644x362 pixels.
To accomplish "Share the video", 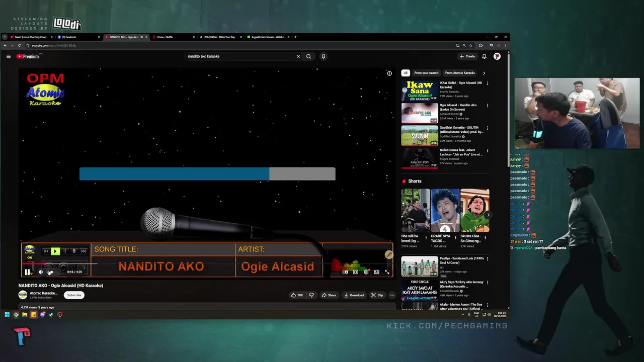I will [x=329, y=295].
